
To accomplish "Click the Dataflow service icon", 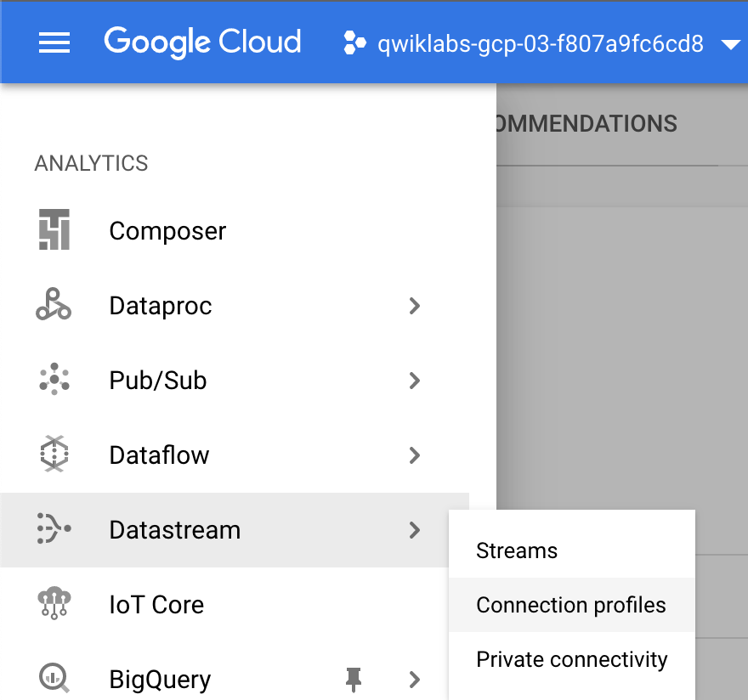I will [54, 454].
